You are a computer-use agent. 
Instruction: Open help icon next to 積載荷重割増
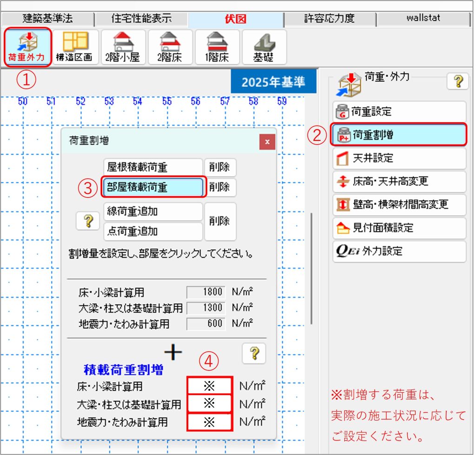[x=253, y=354]
